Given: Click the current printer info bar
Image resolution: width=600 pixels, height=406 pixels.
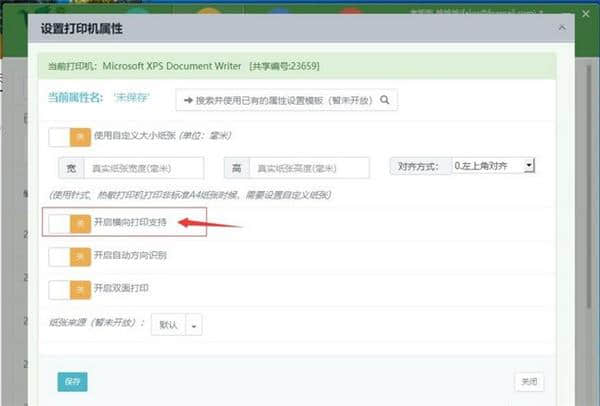Looking at the screenshot, I should click(x=298, y=66).
